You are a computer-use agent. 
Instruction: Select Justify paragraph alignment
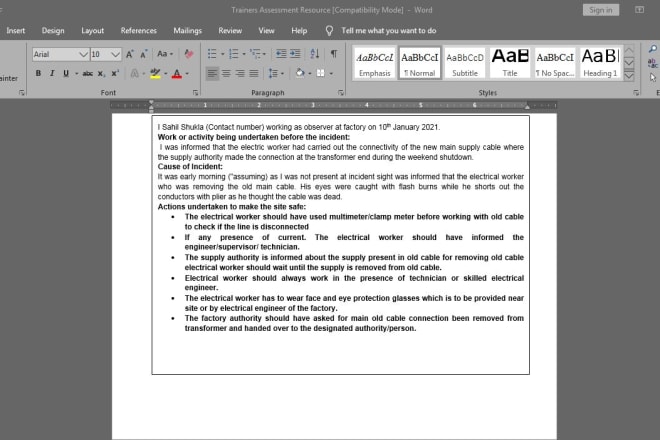254,73
